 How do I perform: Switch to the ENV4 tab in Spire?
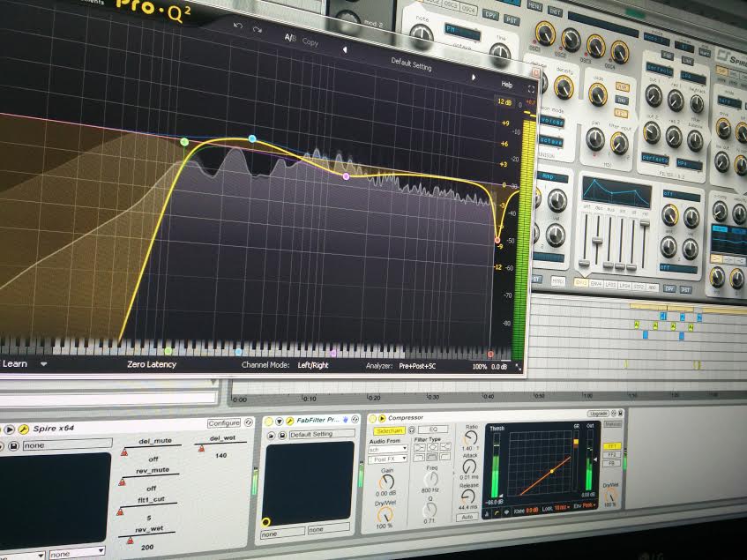pyautogui.click(x=596, y=284)
